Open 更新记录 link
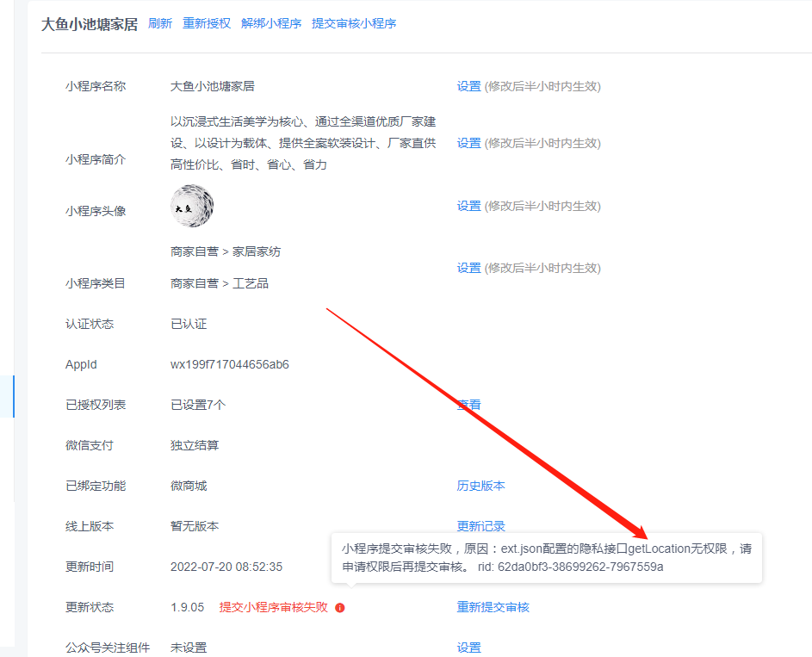 pyautogui.click(x=480, y=526)
